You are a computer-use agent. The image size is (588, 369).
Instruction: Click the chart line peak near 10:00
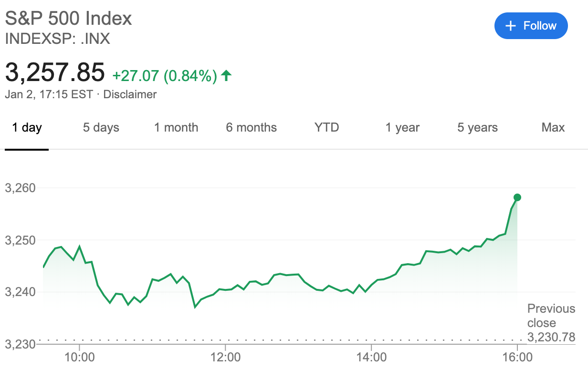pyautogui.click(x=79, y=246)
